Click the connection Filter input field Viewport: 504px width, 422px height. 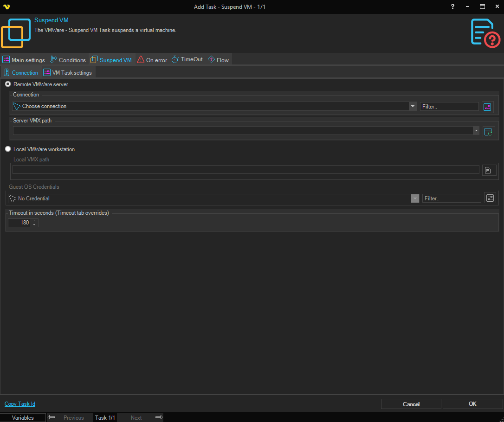coord(449,107)
